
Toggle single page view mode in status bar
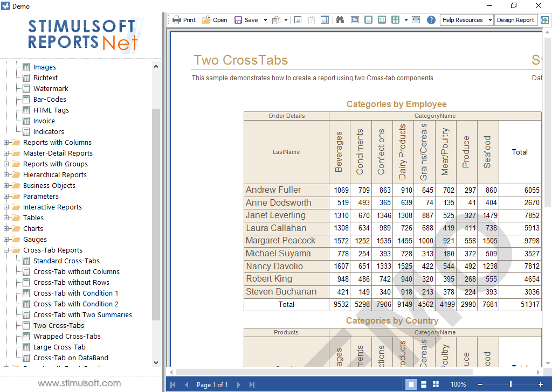(x=411, y=384)
